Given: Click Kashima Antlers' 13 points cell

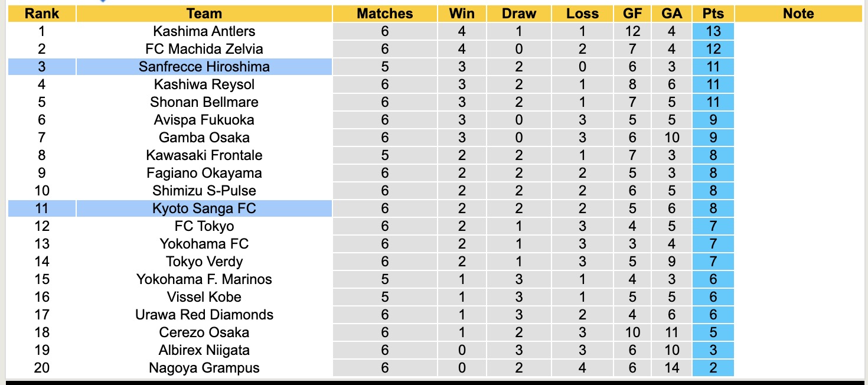Looking at the screenshot, I should coord(713,31).
